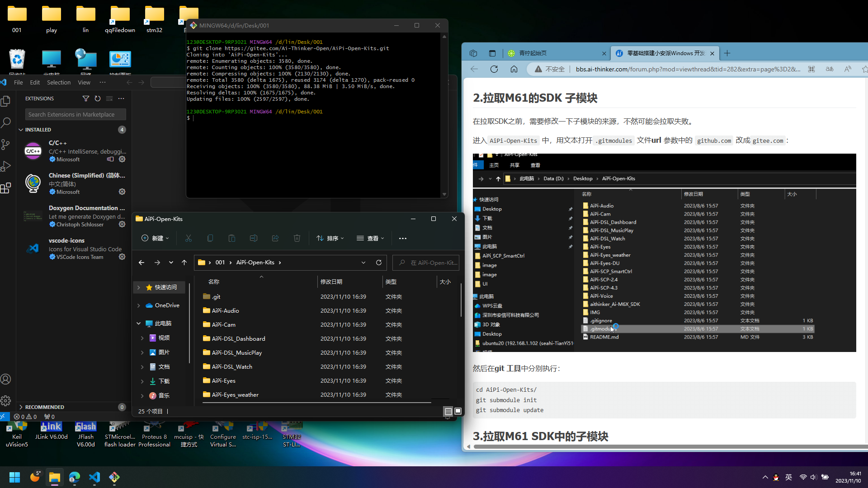
Task: Go up one folder level in Explorer
Action: point(184,263)
